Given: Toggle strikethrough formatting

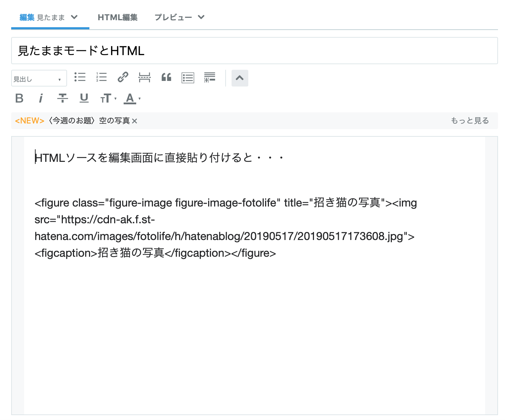Looking at the screenshot, I should pos(63,98).
